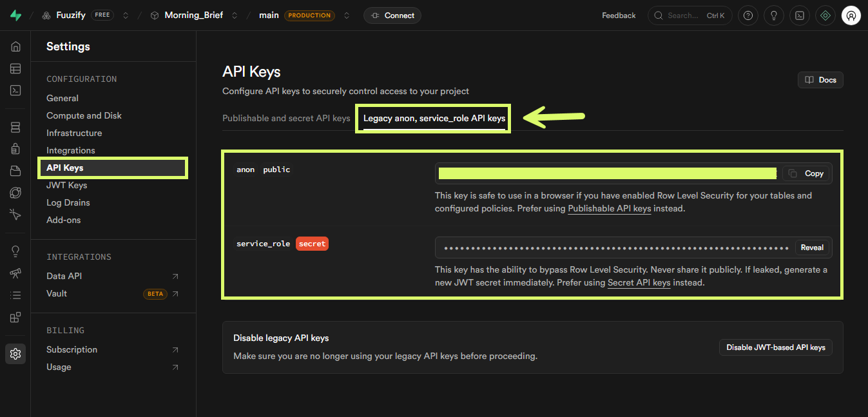
Task: Click the Morning_Brief project name
Action: coord(193,15)
